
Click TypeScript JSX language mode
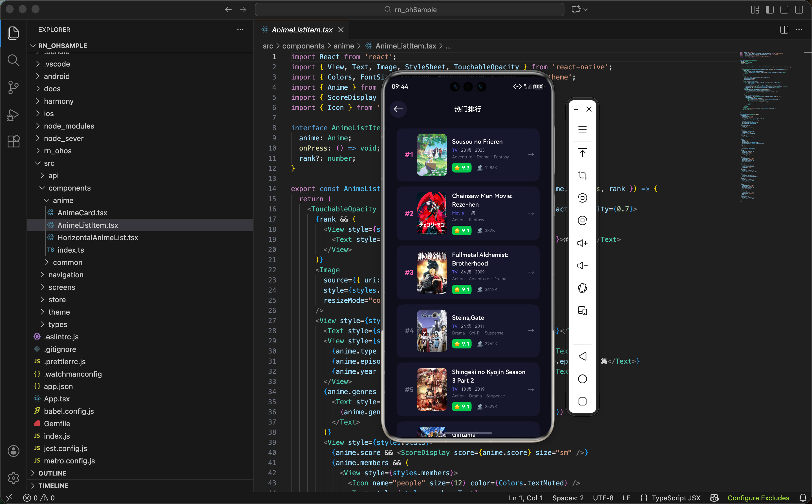pos(676,498)
